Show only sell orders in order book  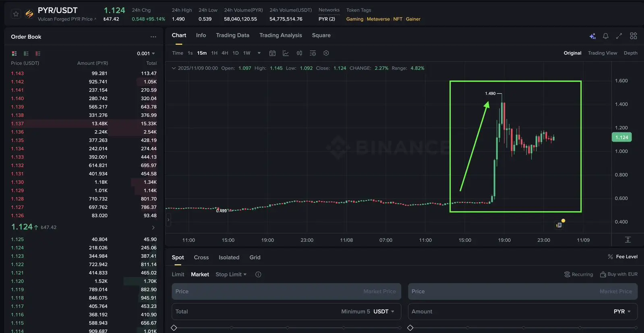point(38,53)
